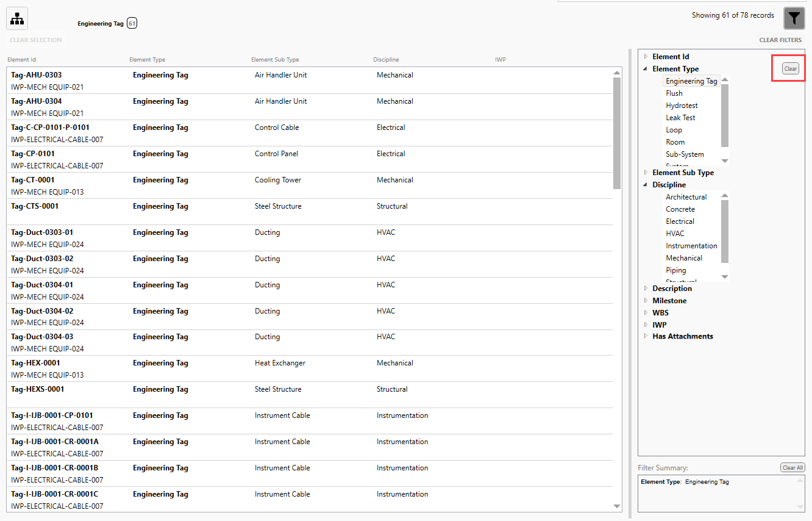
Task: Collapse the Element Type filter section
Action: point(646,69)
